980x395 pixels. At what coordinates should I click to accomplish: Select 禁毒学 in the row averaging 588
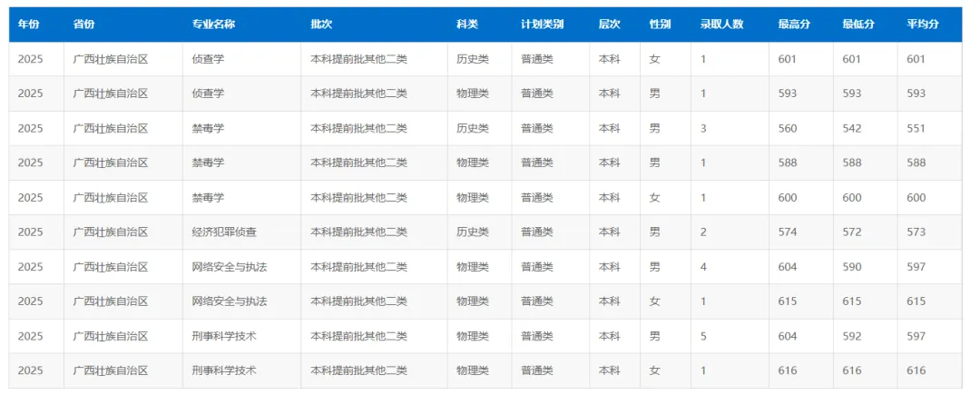pos(208,163)
